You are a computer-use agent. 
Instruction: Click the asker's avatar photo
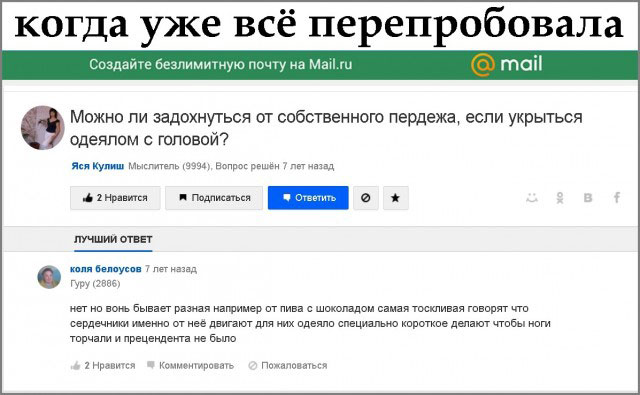pos(42,128)
